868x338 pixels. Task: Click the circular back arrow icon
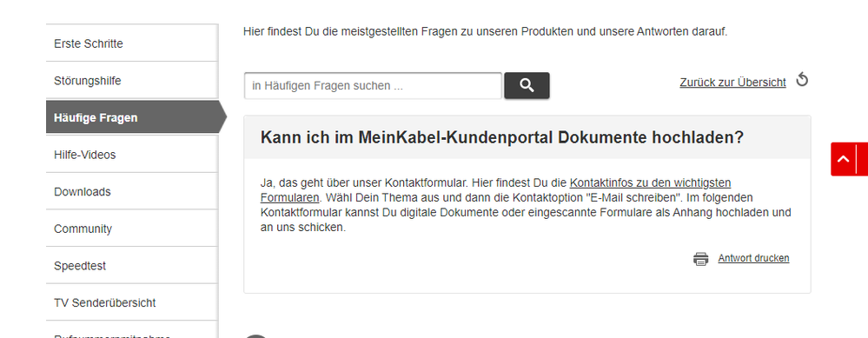click(802, 80)
